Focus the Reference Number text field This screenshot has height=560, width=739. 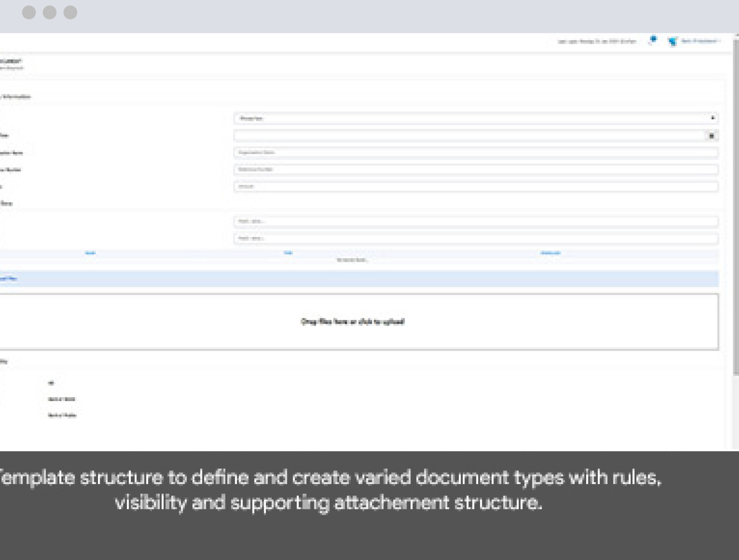tap(476, 170)
